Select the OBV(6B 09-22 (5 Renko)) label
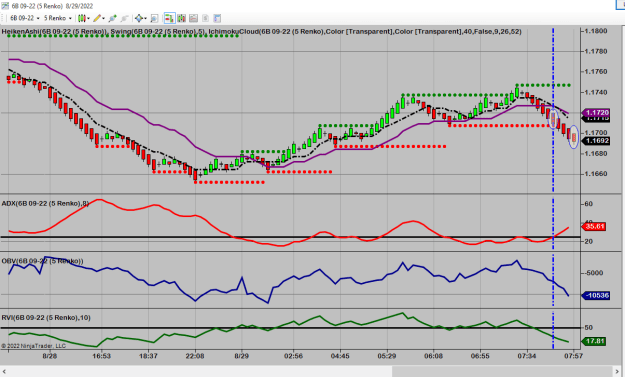This screenshot has width=625, height=377. point(42,261)
